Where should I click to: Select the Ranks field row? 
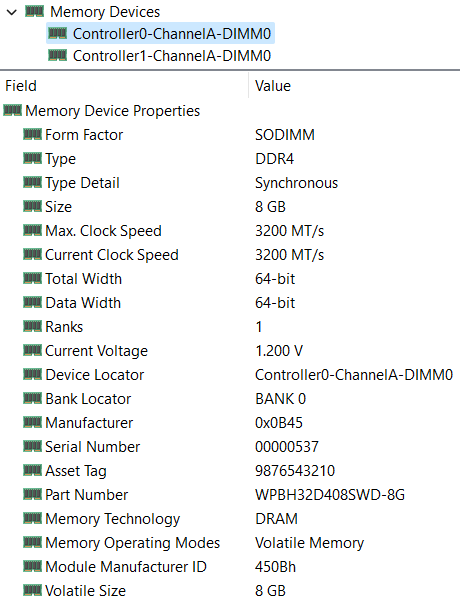click(230, 327)
